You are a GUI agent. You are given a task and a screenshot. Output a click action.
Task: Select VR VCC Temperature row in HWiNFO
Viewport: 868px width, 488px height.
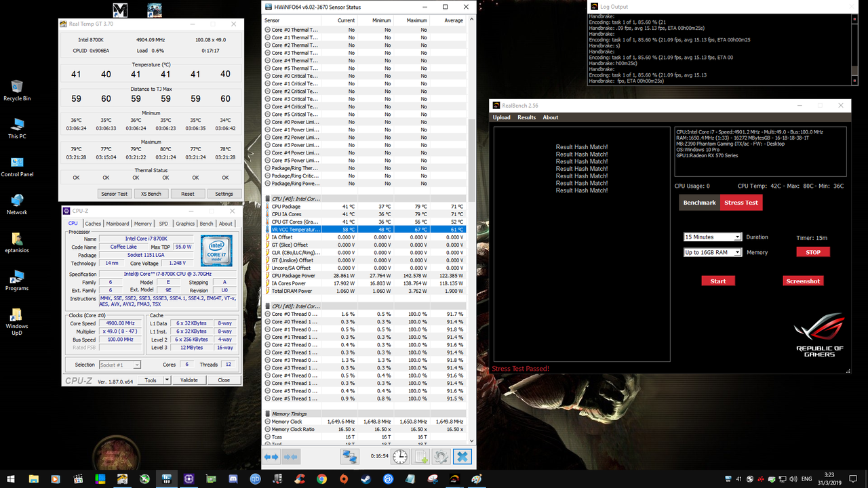(x=364, y=230)
